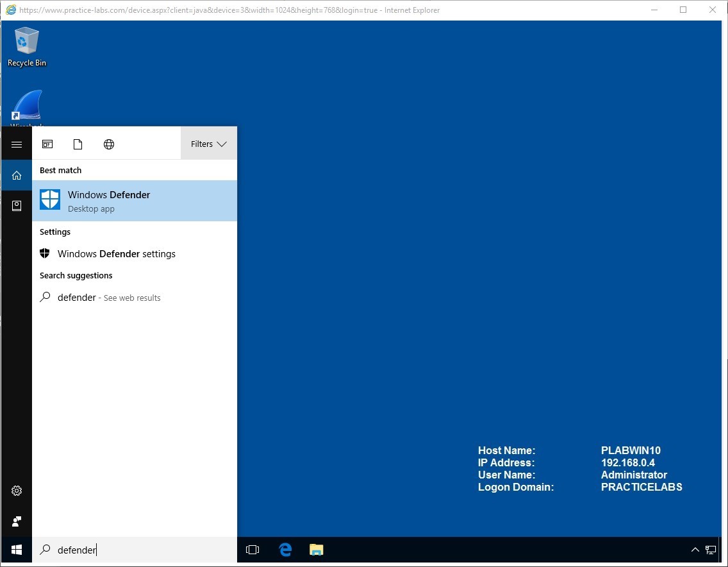Screen dimensions: 728x567
Task: Launch Microsoft Edge from the taskbar
Action: point(285,550)
